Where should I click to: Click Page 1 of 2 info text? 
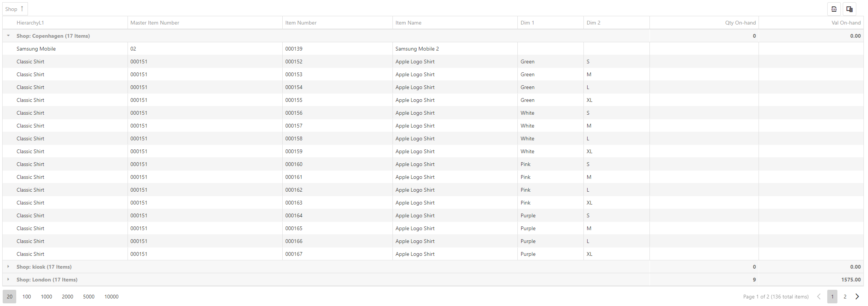coord(776,297)
